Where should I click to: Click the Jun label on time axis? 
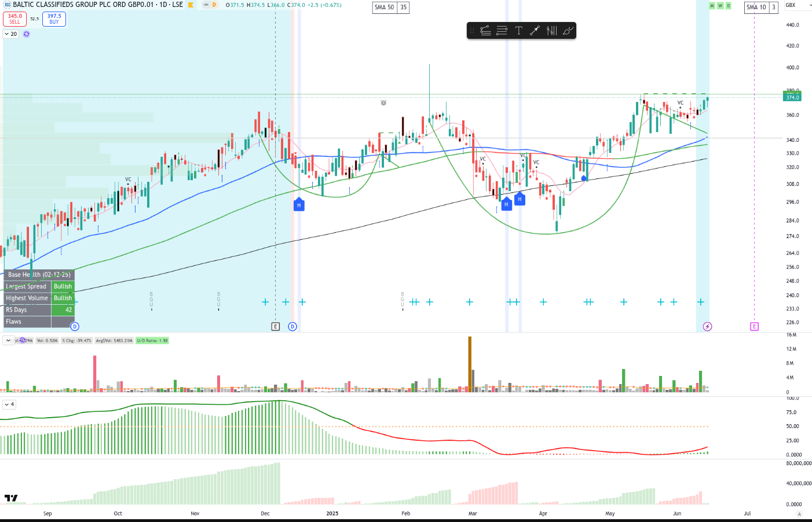coord(677,513)
